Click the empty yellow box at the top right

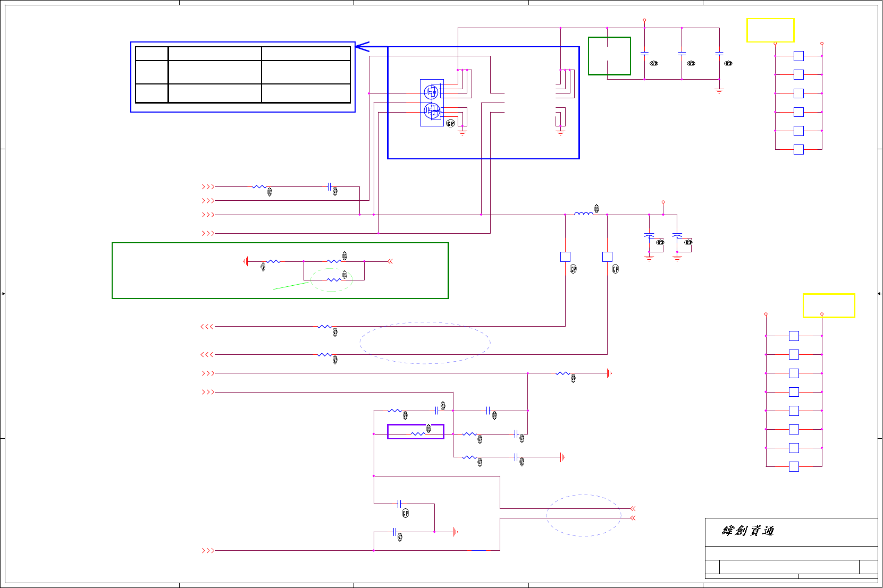[770, 30]
